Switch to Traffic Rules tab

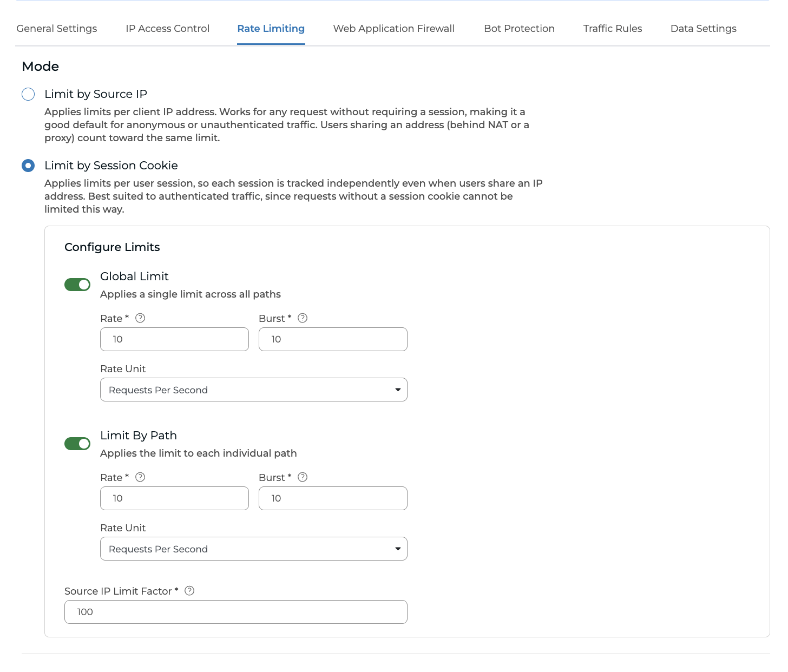click(613, 29)
